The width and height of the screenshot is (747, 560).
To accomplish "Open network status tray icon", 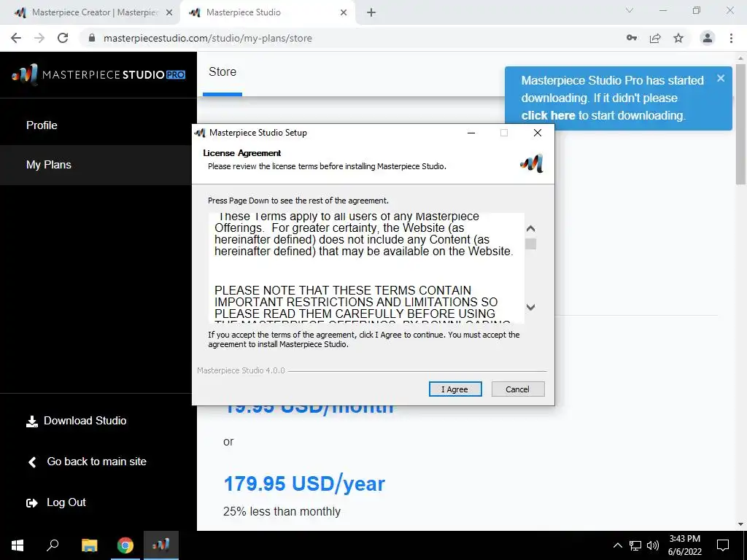I will coord(635,545).
